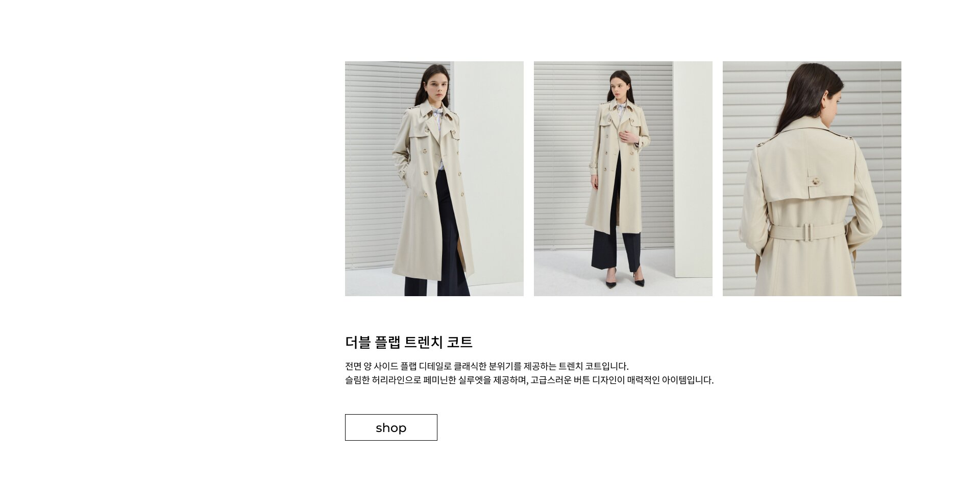Screen dimensions: 980x480
Task: Click the first description line about 플랩 디테일
Action: (487, 366)
